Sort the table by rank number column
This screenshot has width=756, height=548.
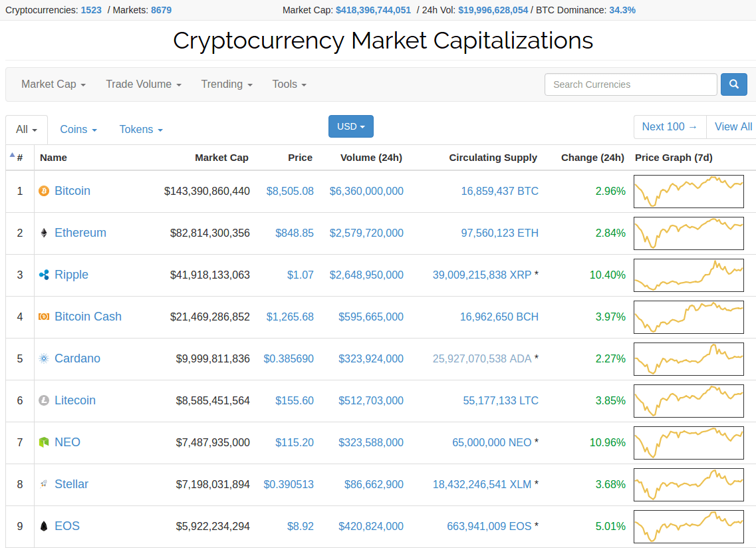coord(19,158)
